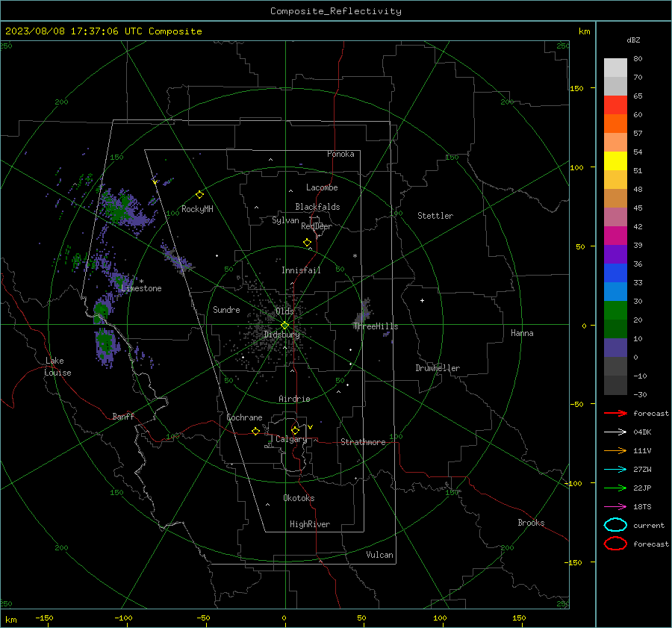Select the ThreeHills label
This screenshot has height=628, width=672.
[376, 326]
